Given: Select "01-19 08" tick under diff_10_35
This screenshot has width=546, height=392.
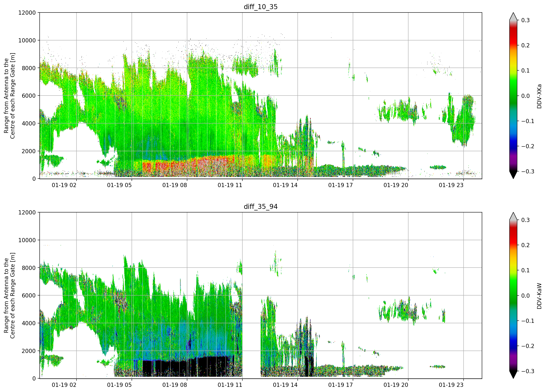Looking at the screenshot, I should tap(175, 185).
